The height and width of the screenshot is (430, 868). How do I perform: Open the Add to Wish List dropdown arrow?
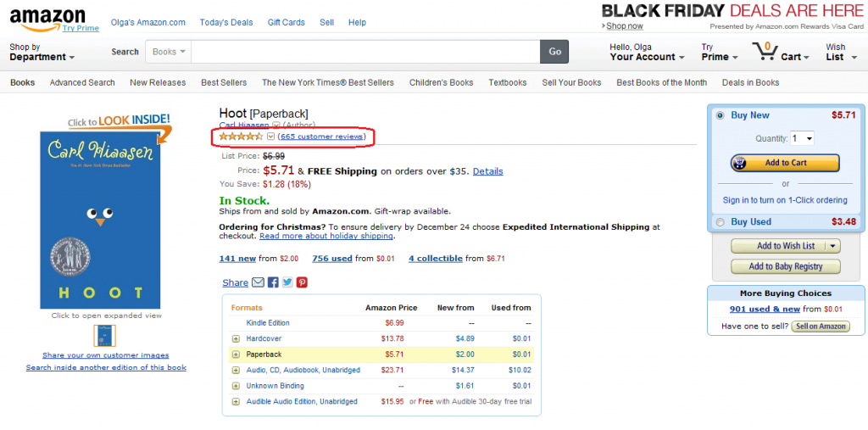832,246
